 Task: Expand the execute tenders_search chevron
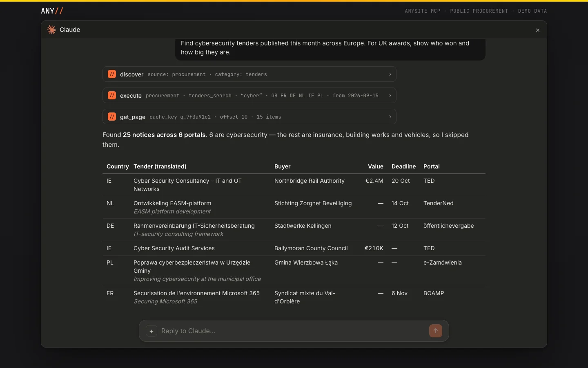click(390, 95)
